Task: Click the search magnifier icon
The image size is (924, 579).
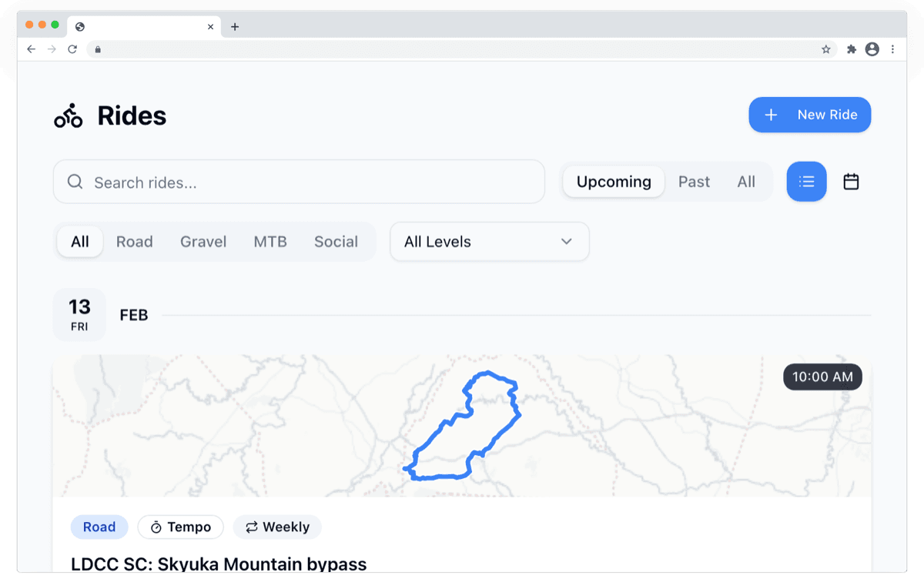Action: click(75, 182)
